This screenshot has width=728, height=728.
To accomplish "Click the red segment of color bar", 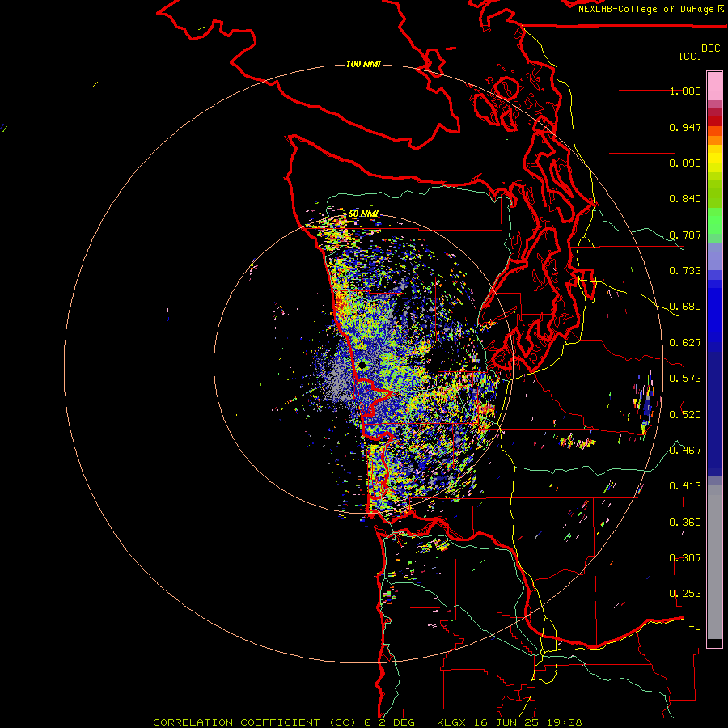I will click(714, 121).
